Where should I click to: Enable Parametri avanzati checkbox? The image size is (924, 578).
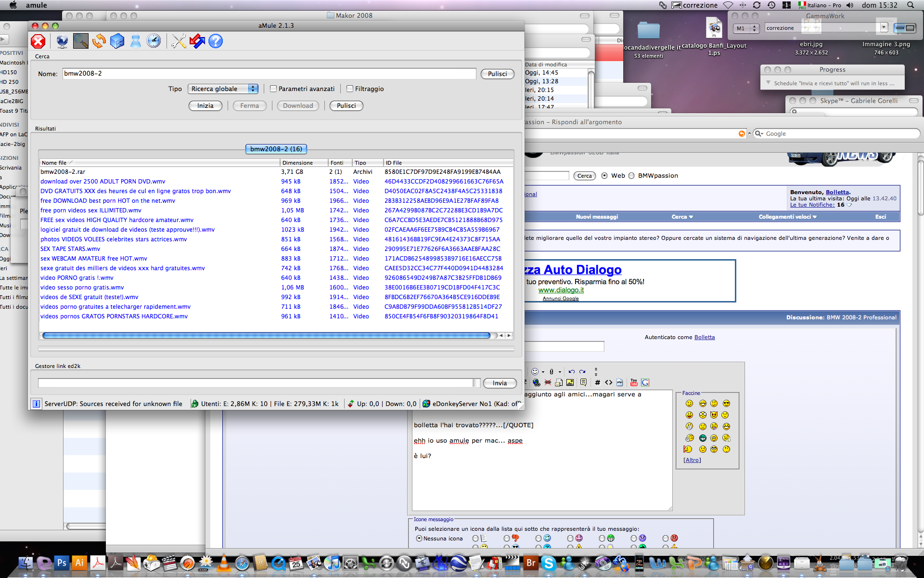coord(273,89)
